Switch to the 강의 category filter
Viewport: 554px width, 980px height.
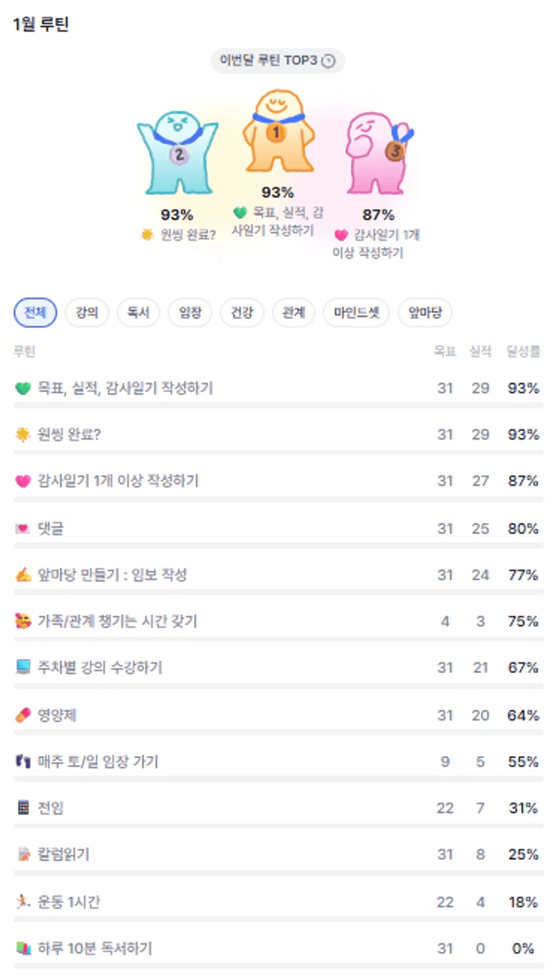coord(87,312)
